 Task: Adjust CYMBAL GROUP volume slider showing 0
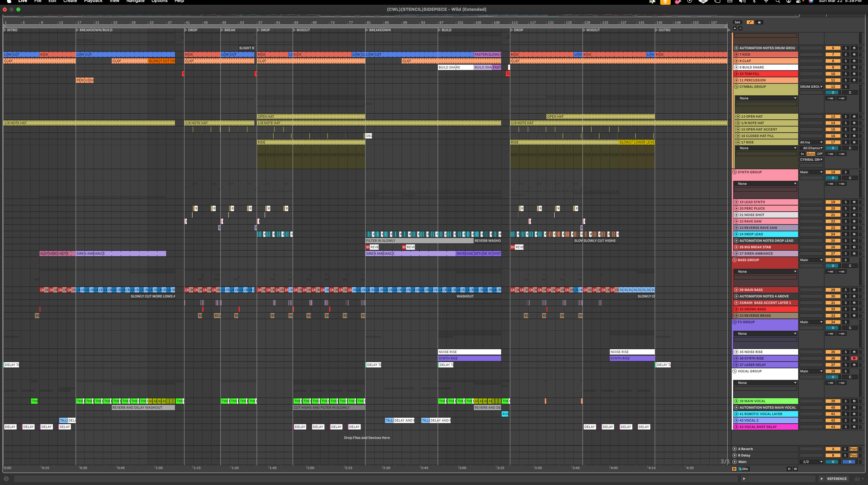(x=833, y=93)
